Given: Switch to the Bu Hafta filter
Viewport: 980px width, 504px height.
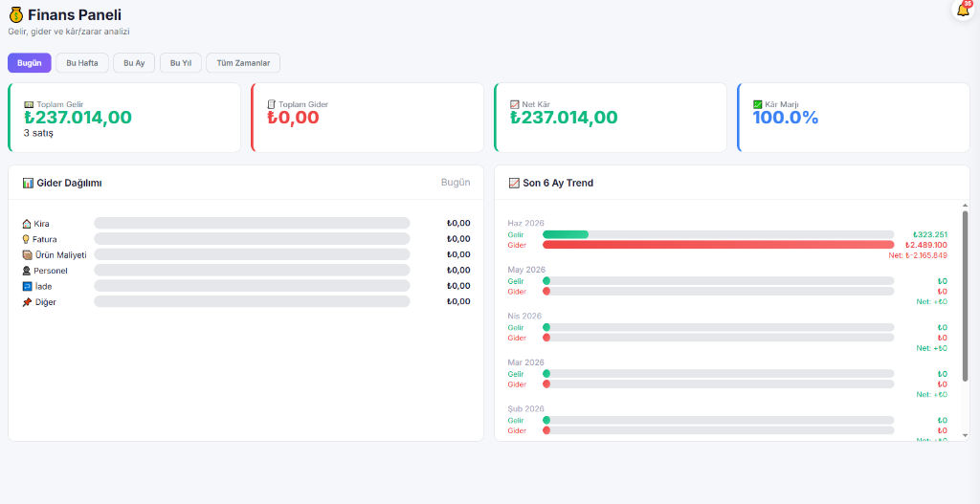Looking at the screenshot, I should [82, 63].
